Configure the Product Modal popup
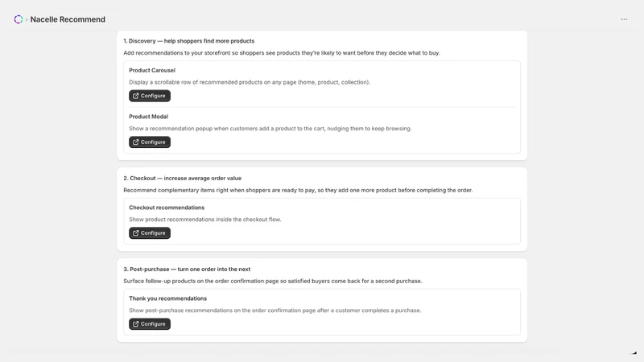 pos(150,142)
